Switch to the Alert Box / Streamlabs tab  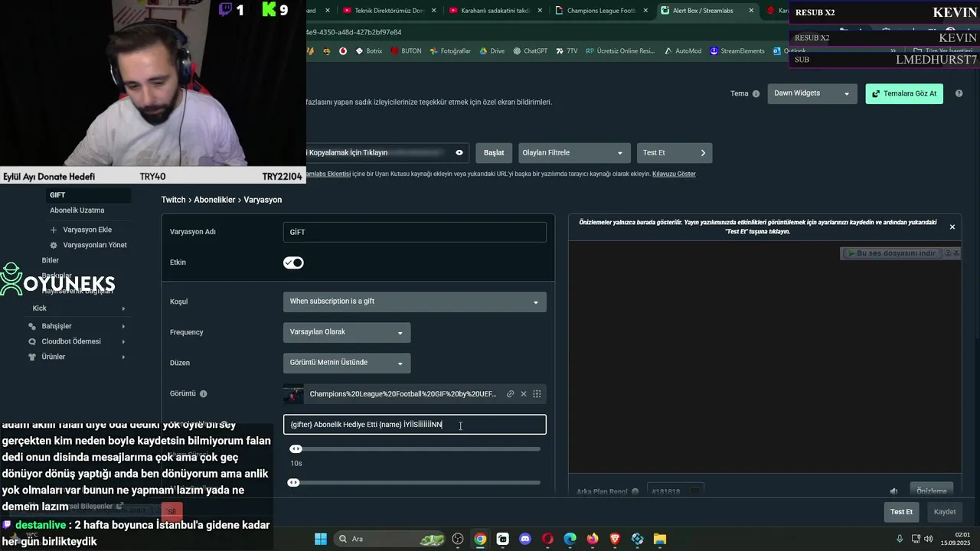click(708, 11)
